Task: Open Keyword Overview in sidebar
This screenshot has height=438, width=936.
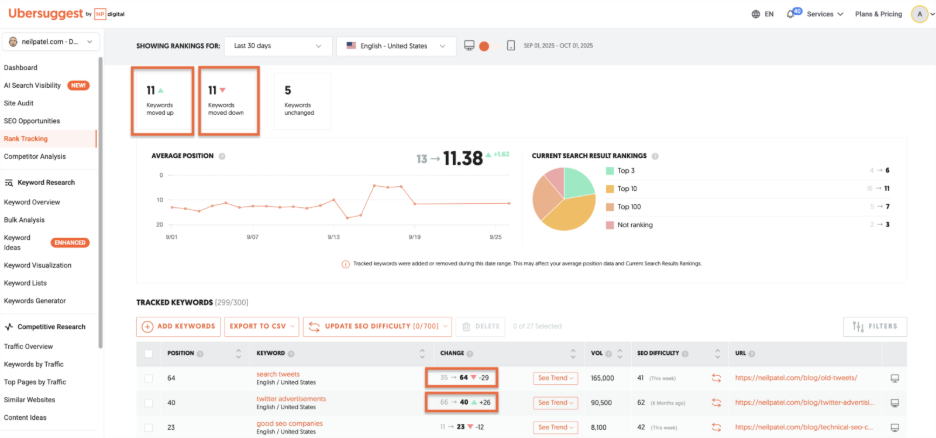Action: 32,202
